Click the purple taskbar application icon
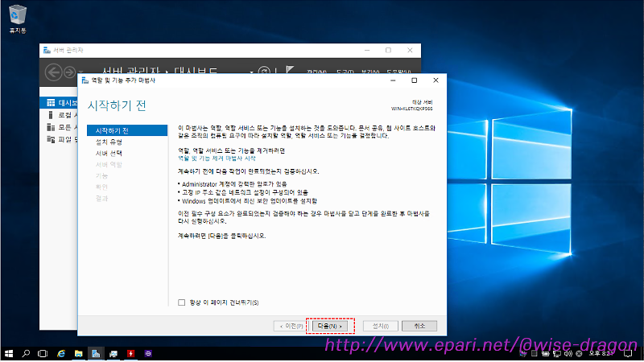644x362 pixels. [148, 353]
